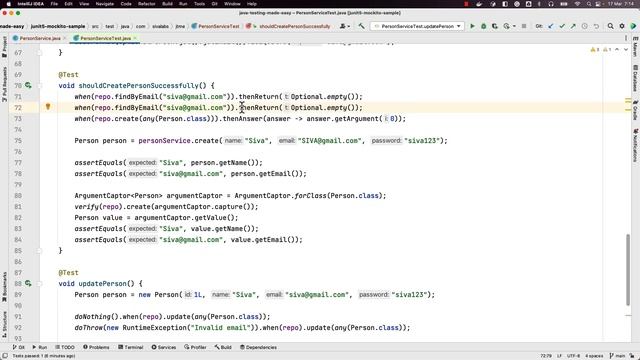Open Git tool window button

click(18, 347)
